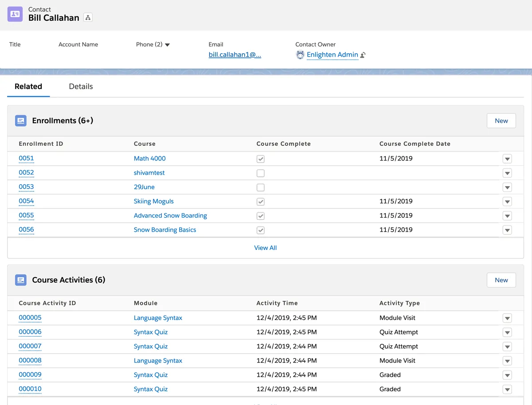532x405 pixels.
Task: Toggle Course Complete checkbox for Math 4000
Action: [261, 159]
